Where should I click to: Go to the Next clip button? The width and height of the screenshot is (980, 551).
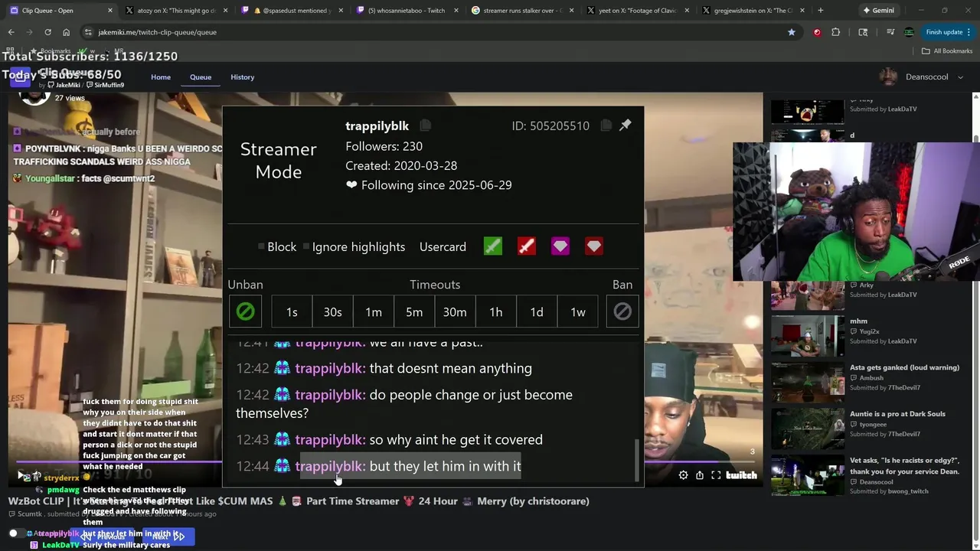tap(168, 536)
